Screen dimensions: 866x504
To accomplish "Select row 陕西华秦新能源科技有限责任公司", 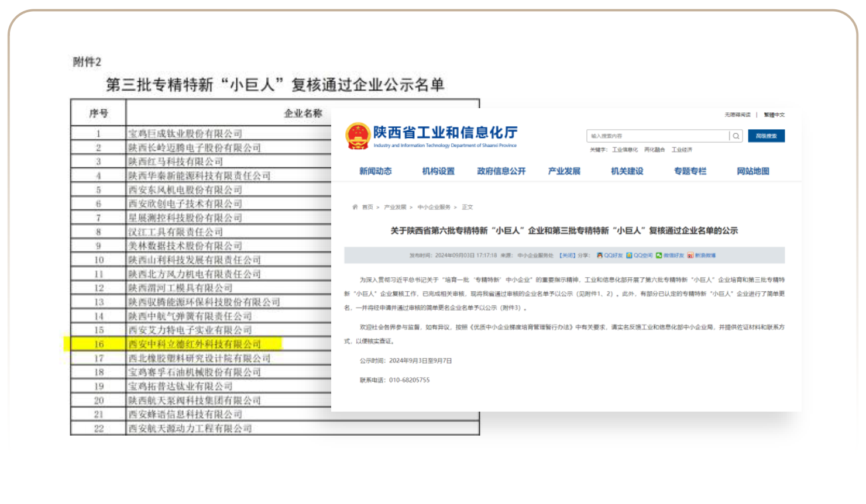I will 199,175.
